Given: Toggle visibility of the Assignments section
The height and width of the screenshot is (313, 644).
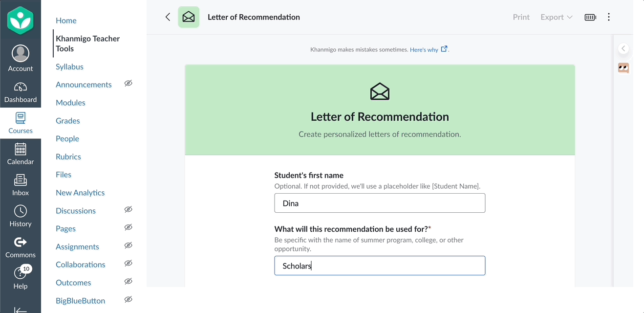Looking at the screenshot, I should [x=128, y=245].
